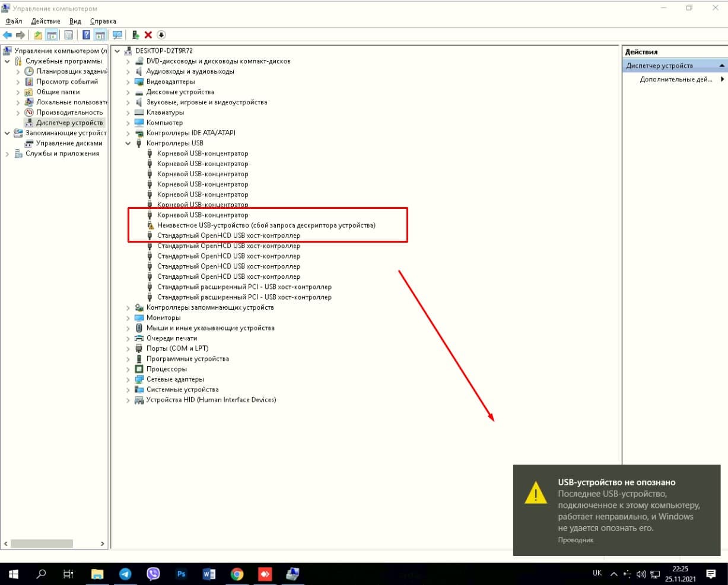Select Управление дисками in left tree
728x585 pixels.
(x=69, y=144)
